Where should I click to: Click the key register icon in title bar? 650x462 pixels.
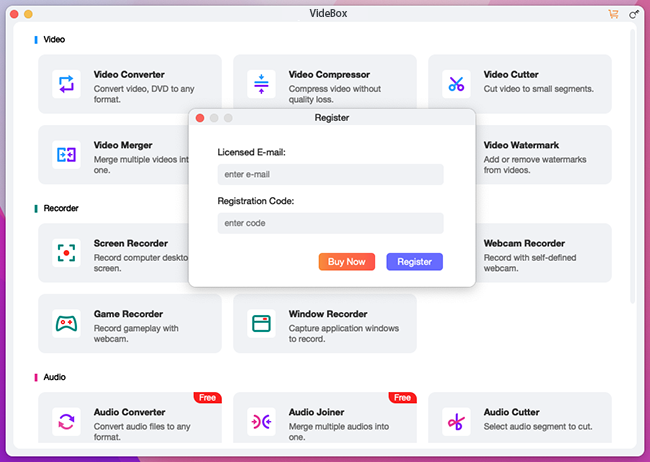pyautogui.click(x=633, y=15)
